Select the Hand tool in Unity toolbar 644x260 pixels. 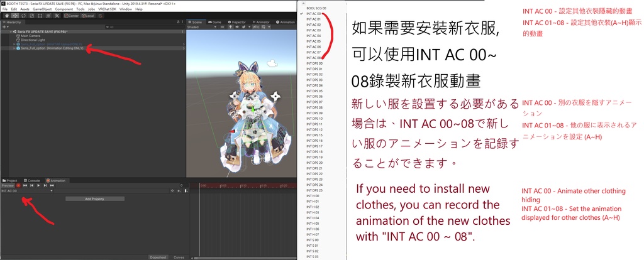click(x=7, y=16)
